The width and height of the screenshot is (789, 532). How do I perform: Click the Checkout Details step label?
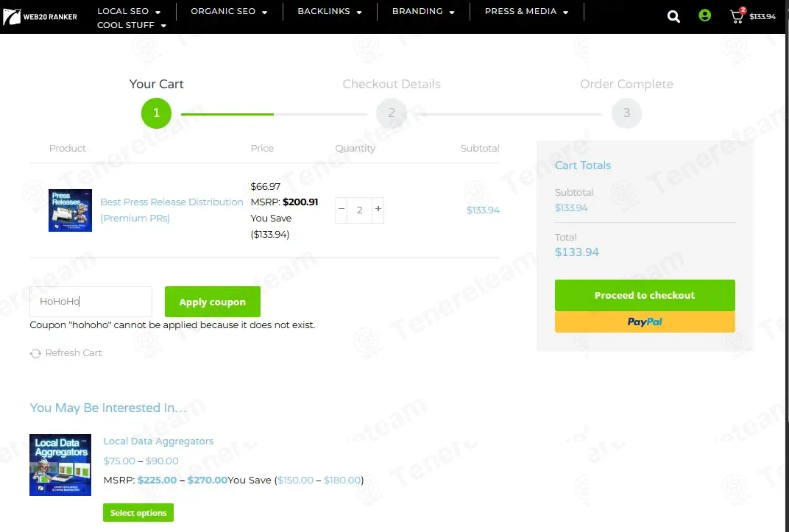(392, 84)
